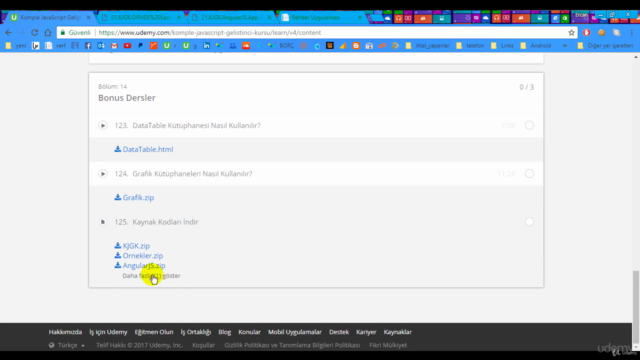The image size is (640, 360).
Task: Switch to the Rehber Uygulaması tab
Action: [x=321, y=18]
